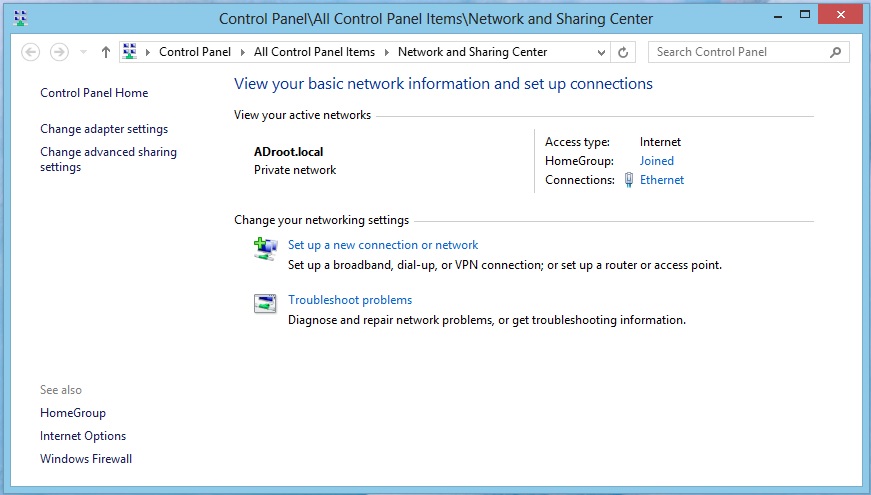
Task: Open Windows Firewall from See also
Action: click(86, 459)
